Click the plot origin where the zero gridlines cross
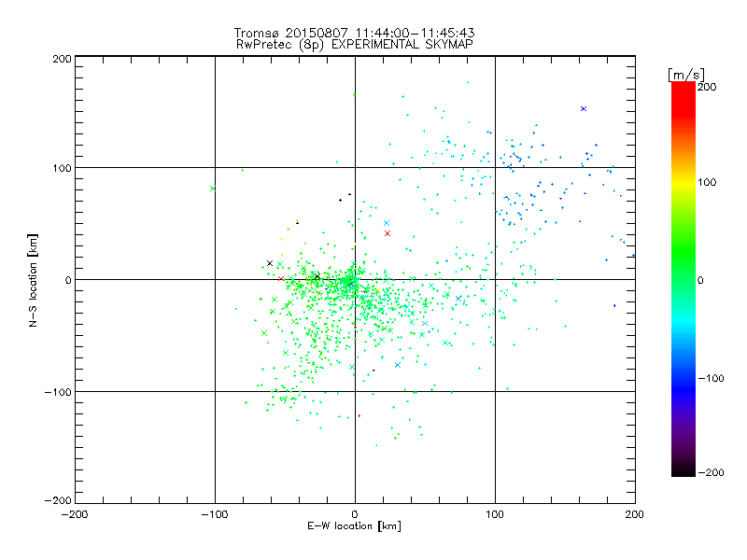This screenshot has width=747, height=560. pos(355,279)
